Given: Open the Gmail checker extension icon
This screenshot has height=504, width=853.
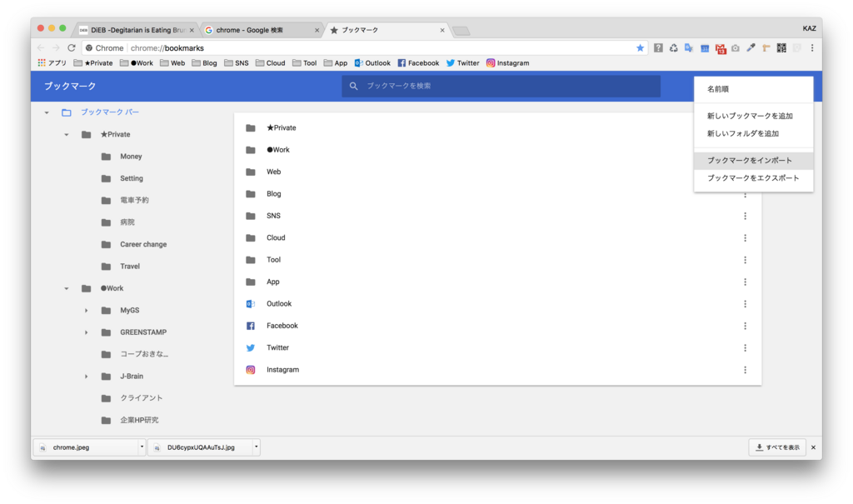Looking at the screenshot, I should [x=721, y=48].
